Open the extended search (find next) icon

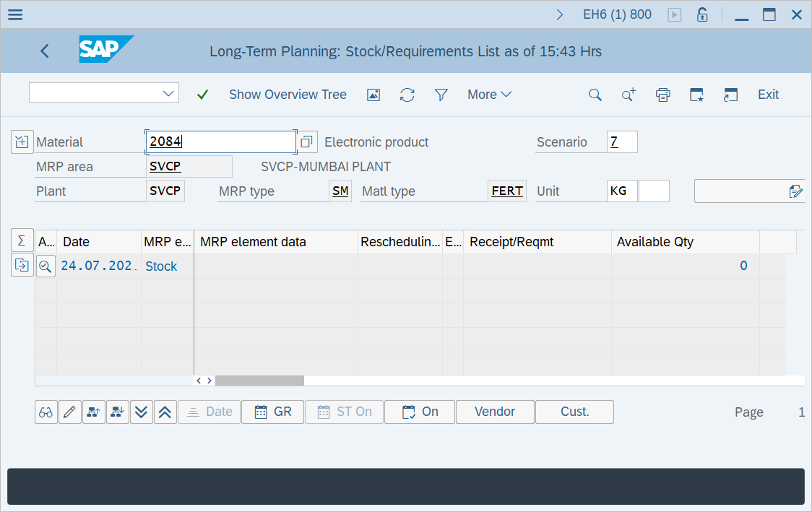628,95
